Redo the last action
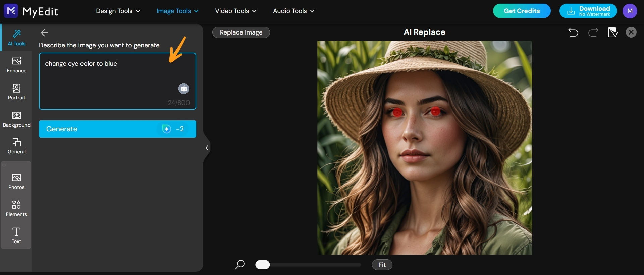644x275 pixels. (x=593, y=32)
